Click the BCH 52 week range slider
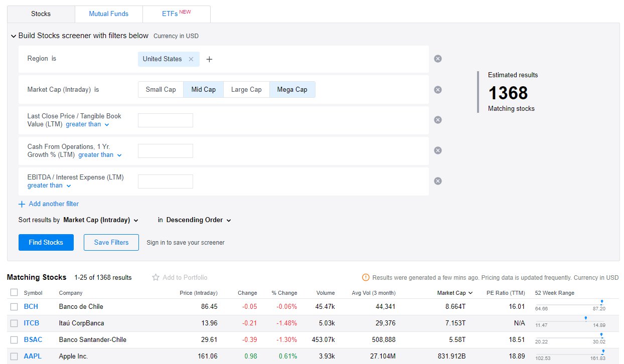Image resolution: width=624 pixels, height=364 pixels. (570, 305)
